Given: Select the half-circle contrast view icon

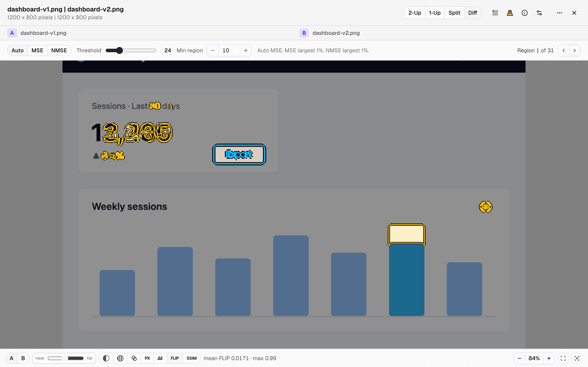Looking at the screenshot, I should point(106,358).
